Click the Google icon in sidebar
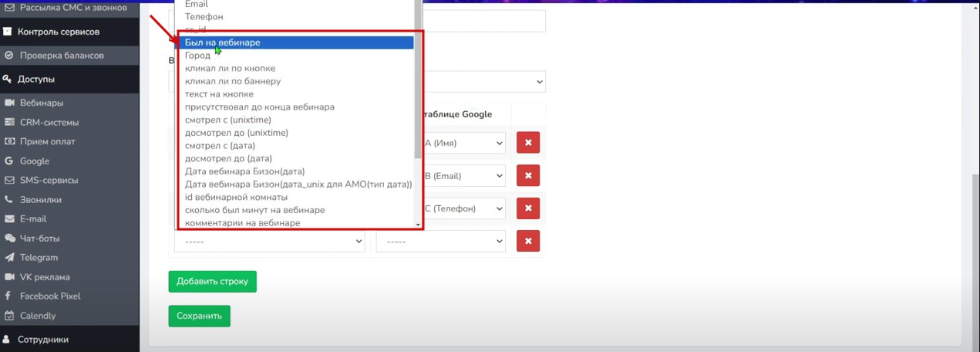Screen dimensions: 980x352 10,161
